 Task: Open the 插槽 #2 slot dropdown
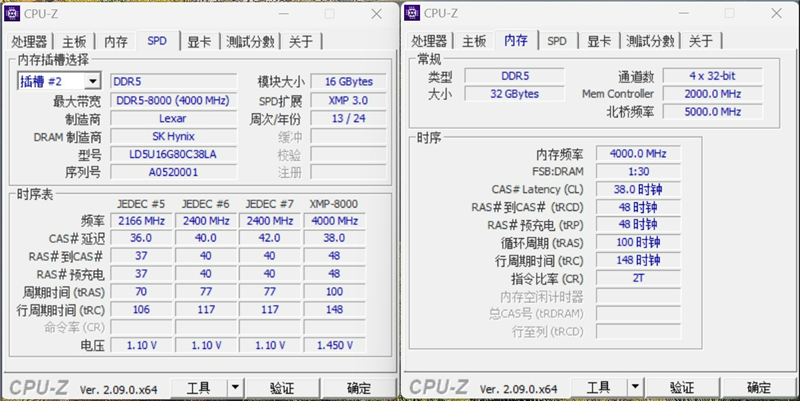tap(92, 81)
